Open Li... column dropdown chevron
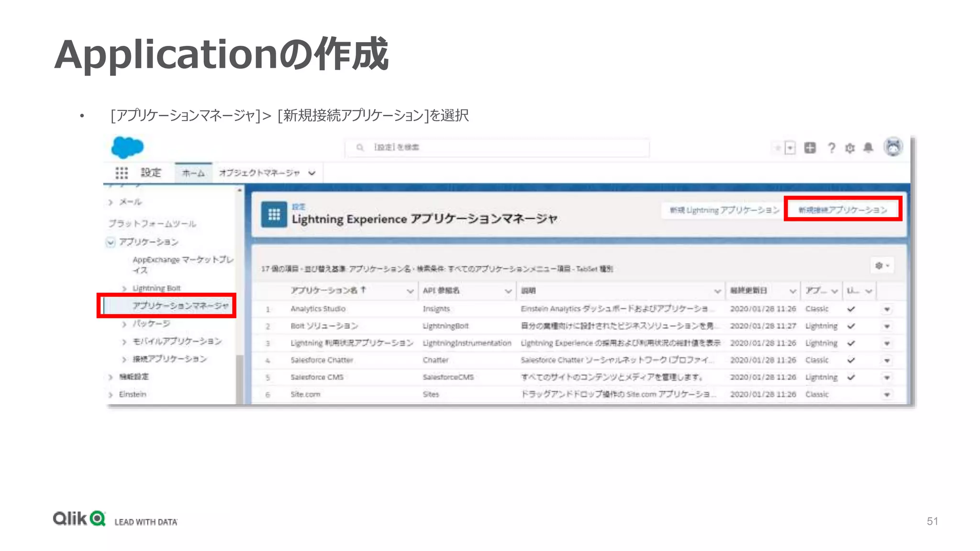The height and width of the screenshot is (551, 980). tap(869, 291)
